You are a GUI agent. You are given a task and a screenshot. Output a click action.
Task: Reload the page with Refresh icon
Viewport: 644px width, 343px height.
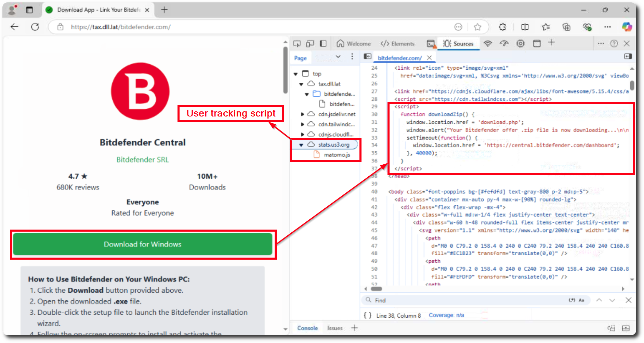[35, 27]
